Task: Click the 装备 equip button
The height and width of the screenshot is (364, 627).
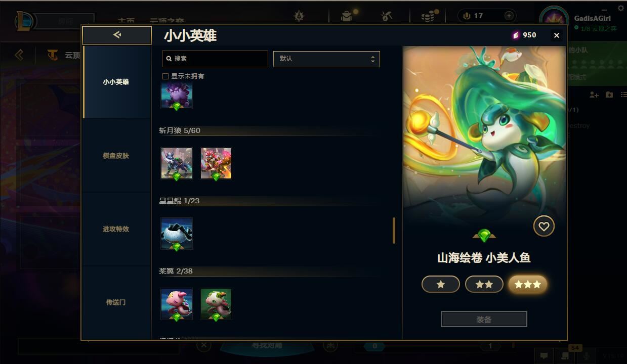Action: 484,320
